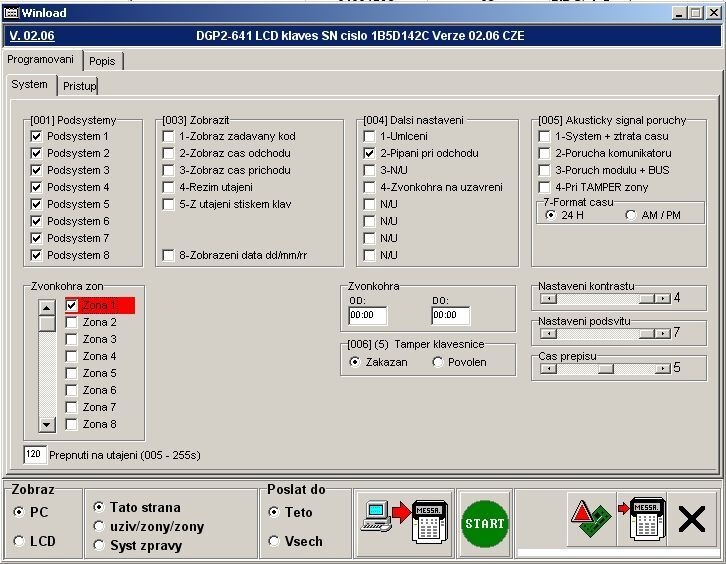The width and height of the screenshot is (726, 564).
Task: Enable 1-Zobraz zadavany kod option
Action: point(169,137)
